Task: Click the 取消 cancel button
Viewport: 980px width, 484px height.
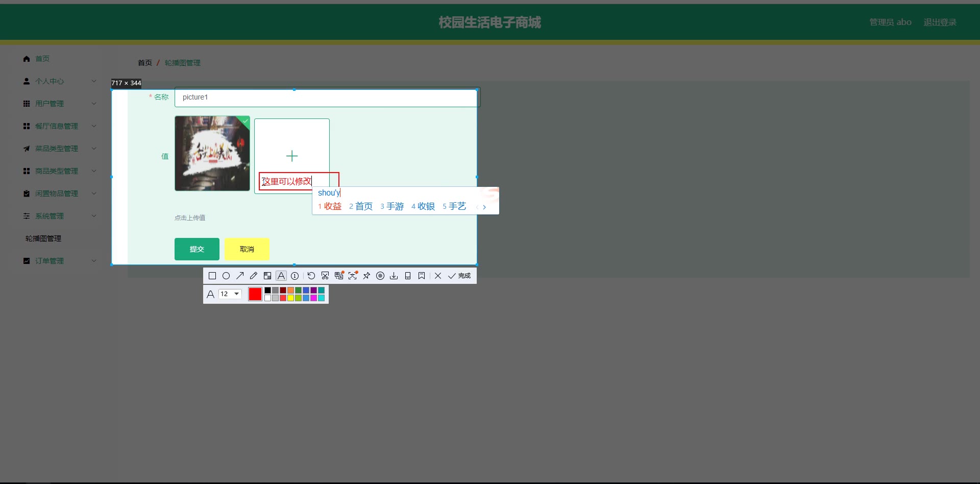Action: (x=247, y=249)
